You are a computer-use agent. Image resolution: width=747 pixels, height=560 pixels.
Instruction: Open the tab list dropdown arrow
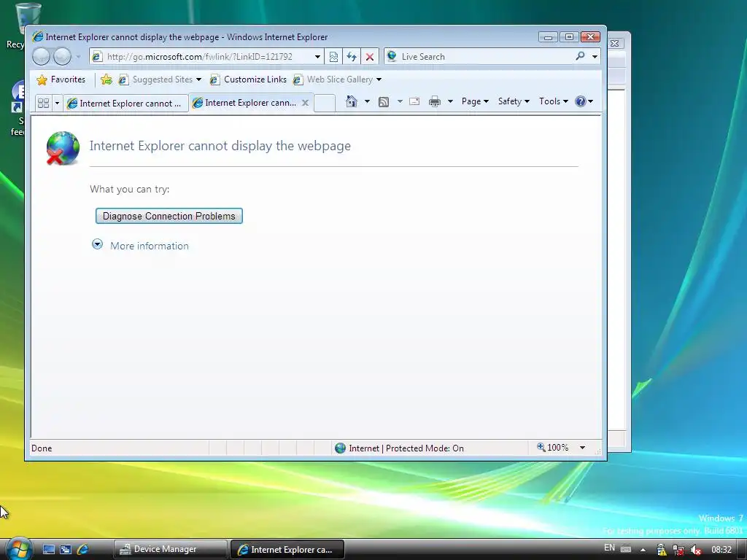57,103
